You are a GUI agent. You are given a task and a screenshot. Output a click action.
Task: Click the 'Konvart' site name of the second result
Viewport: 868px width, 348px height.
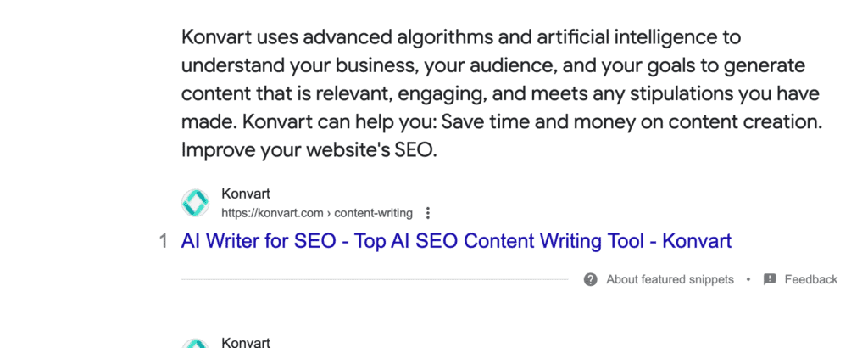coord(246,342)
